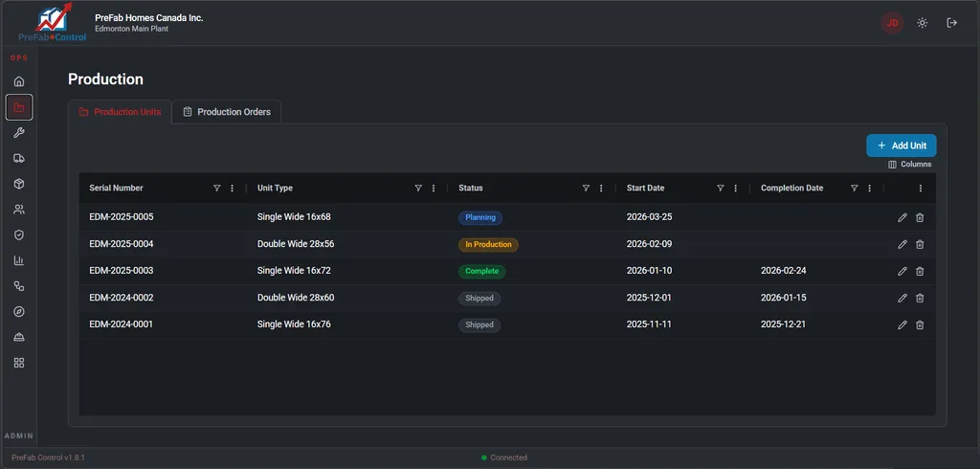Open the workflow nodes sidebar icon

(19, 286)
